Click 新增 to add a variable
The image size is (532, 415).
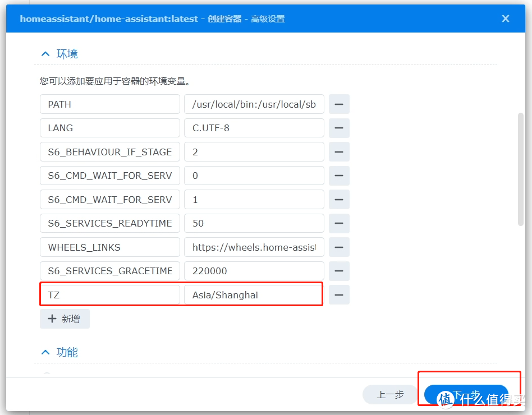click(65, 319)
